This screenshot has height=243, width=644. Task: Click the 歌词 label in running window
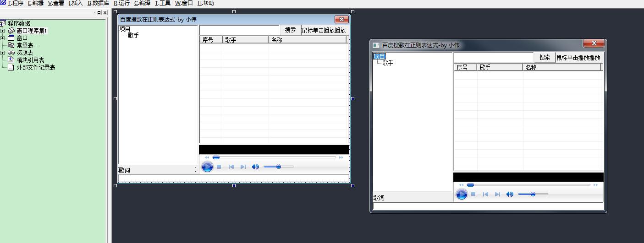[x=379, y=198]
